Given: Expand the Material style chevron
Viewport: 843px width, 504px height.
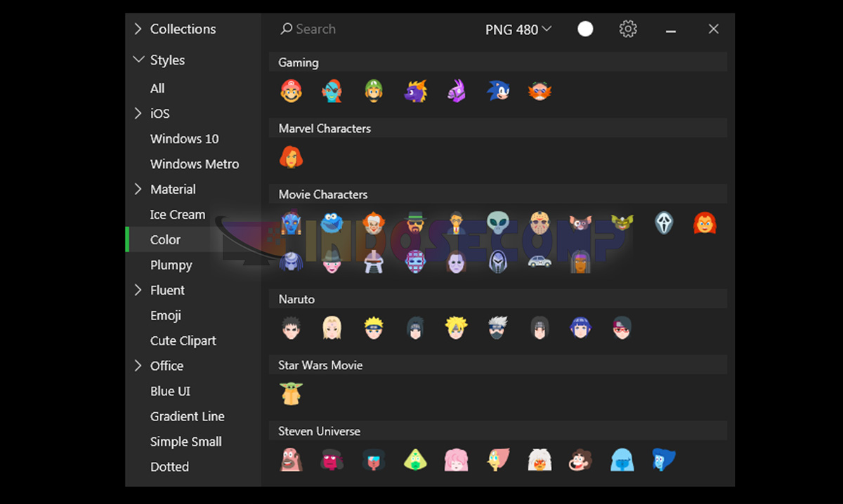Looking at the screenshot, I should pyautogui.click(x=138, y=189).
